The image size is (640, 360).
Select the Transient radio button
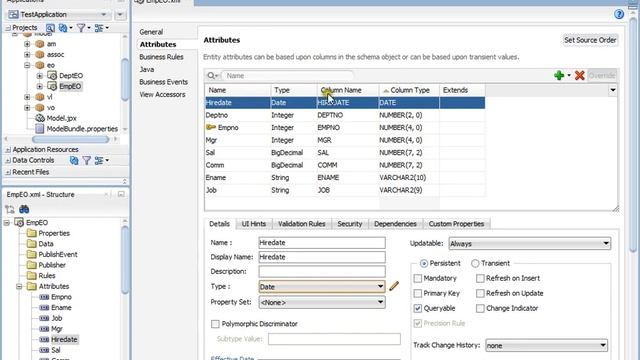click(475, 264)
